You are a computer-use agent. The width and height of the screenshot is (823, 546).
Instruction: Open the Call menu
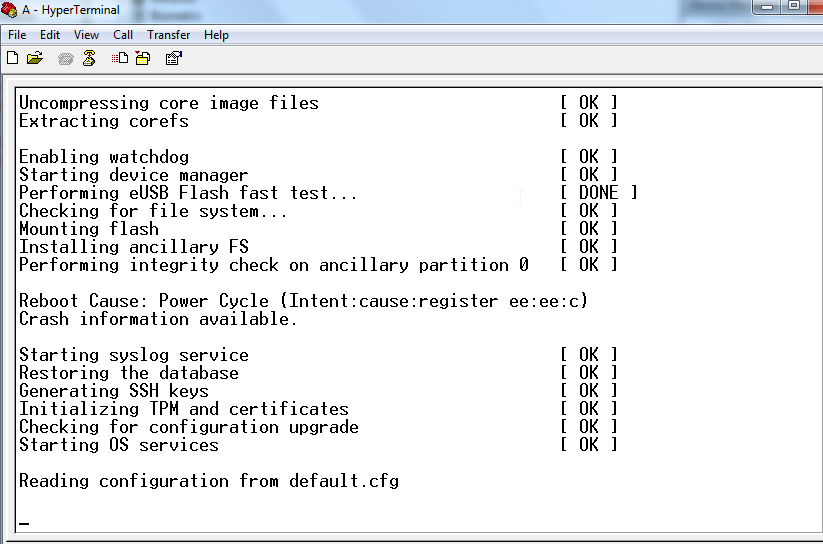123,35
